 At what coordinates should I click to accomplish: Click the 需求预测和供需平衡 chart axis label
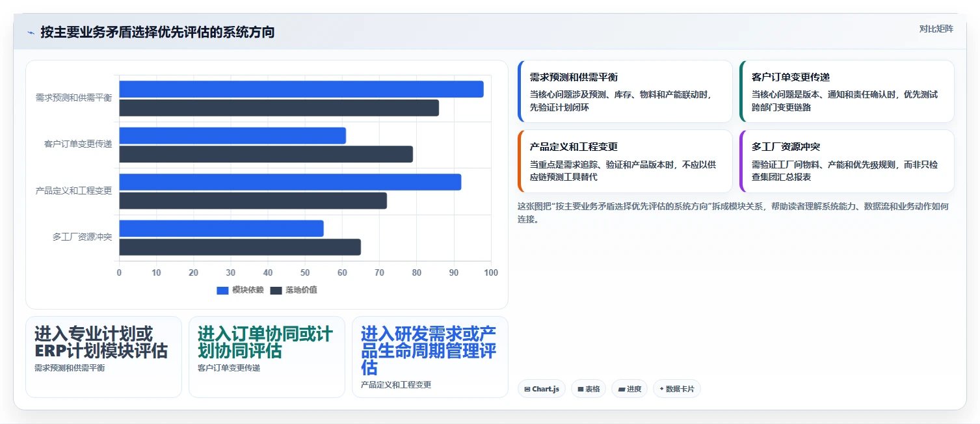pos(73,98)
